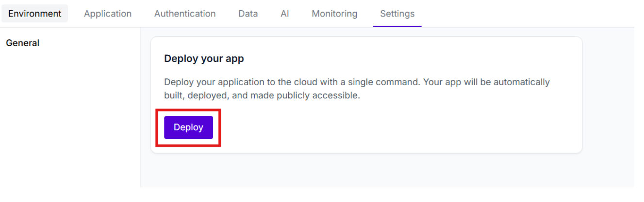
Task: Open the Application tab
Action: 108,14
